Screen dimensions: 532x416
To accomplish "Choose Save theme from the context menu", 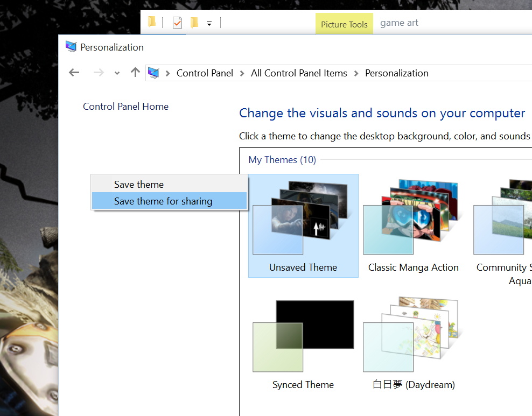I will click(138, 184).
